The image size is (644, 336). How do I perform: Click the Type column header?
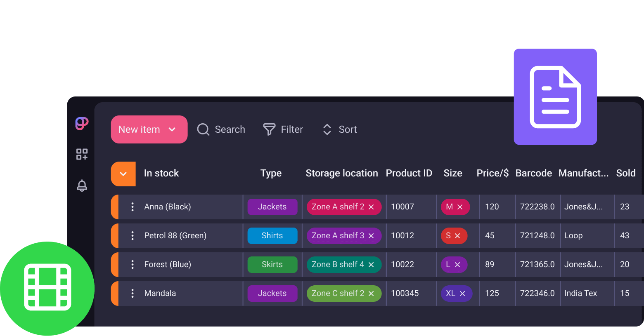pyautogui.click(x=271, y=173)
